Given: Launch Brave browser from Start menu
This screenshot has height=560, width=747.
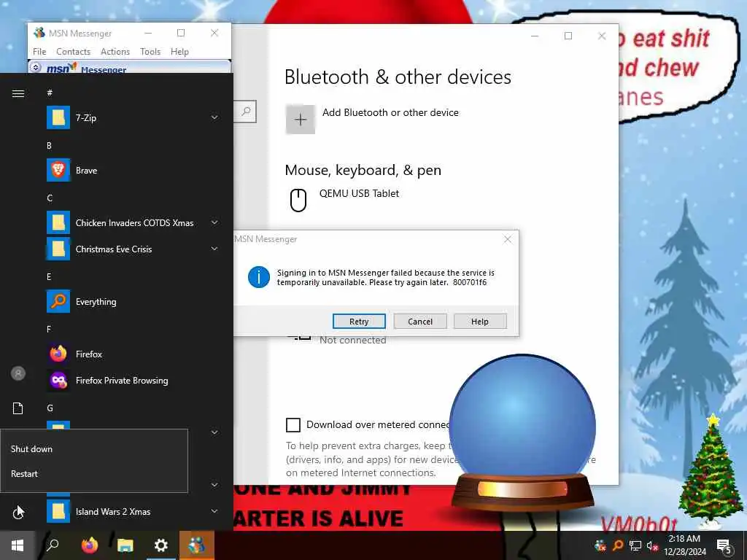Looking at the screenshot, I should (133, 171).
